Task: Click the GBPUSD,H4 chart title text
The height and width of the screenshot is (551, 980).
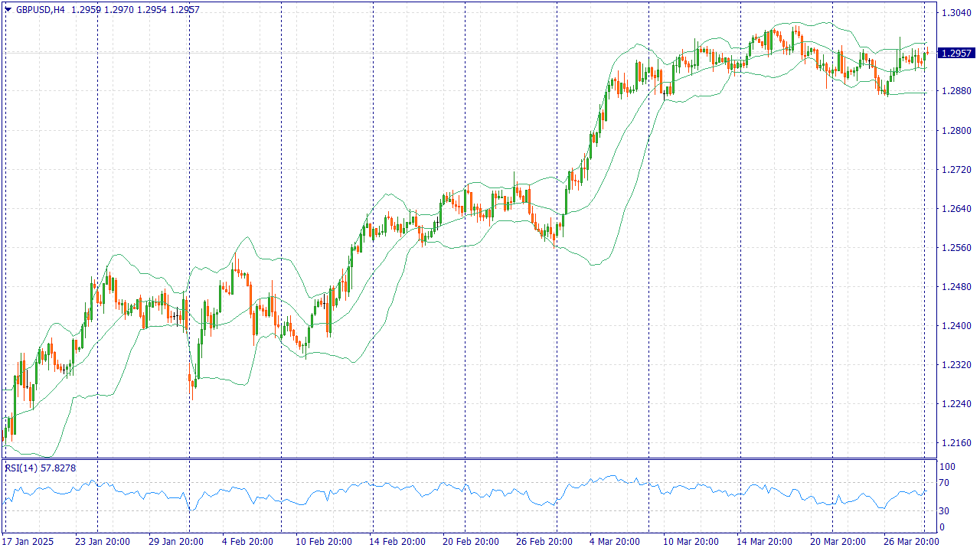Action: pyautogui.click(x=40, y=10)
